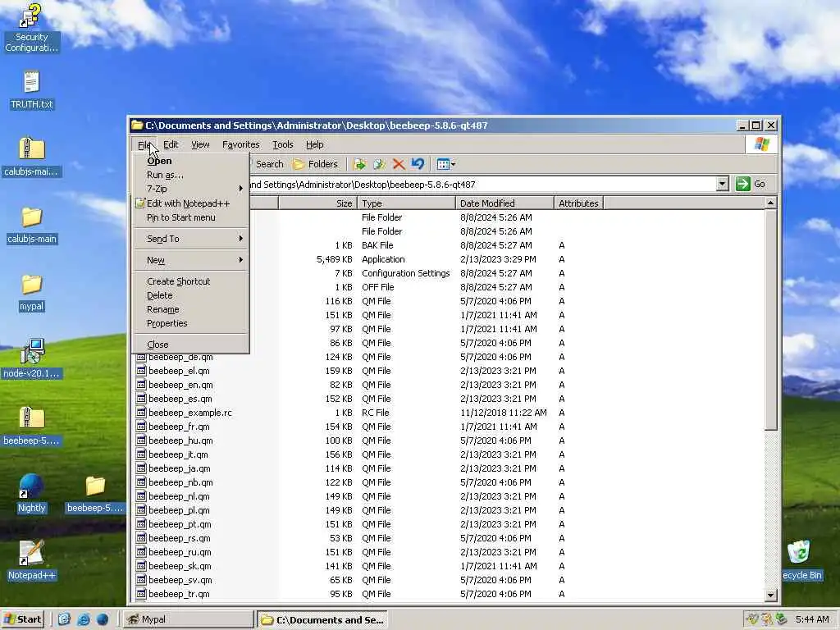Select file beebeep_fr.qm icon

141,427
